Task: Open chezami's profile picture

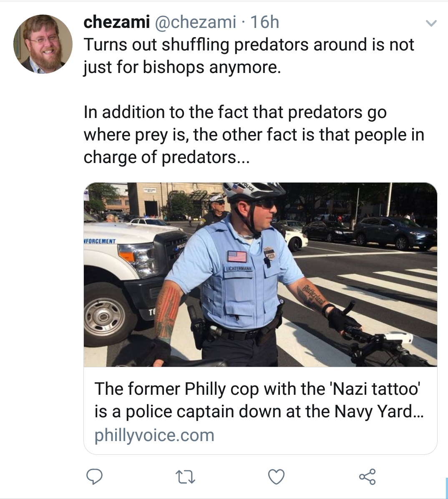Action: [x=43, y=44]
